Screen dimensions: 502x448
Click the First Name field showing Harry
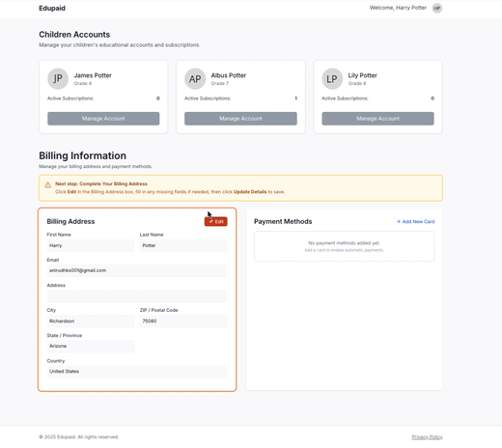[91, 245]
